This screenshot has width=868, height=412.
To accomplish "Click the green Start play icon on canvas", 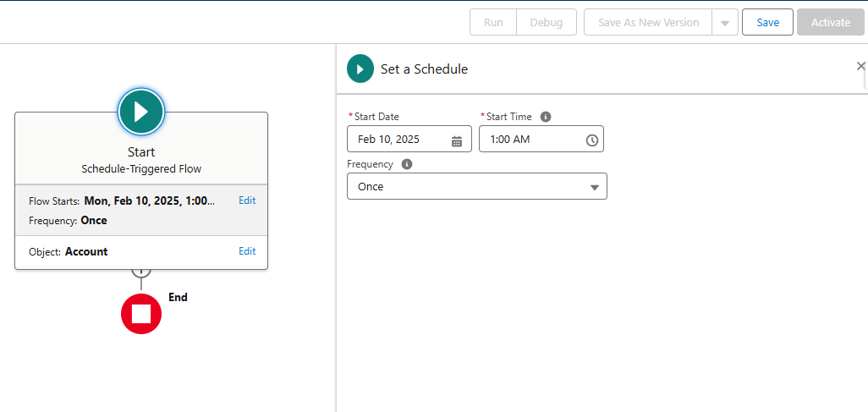I will coord(141,112).
